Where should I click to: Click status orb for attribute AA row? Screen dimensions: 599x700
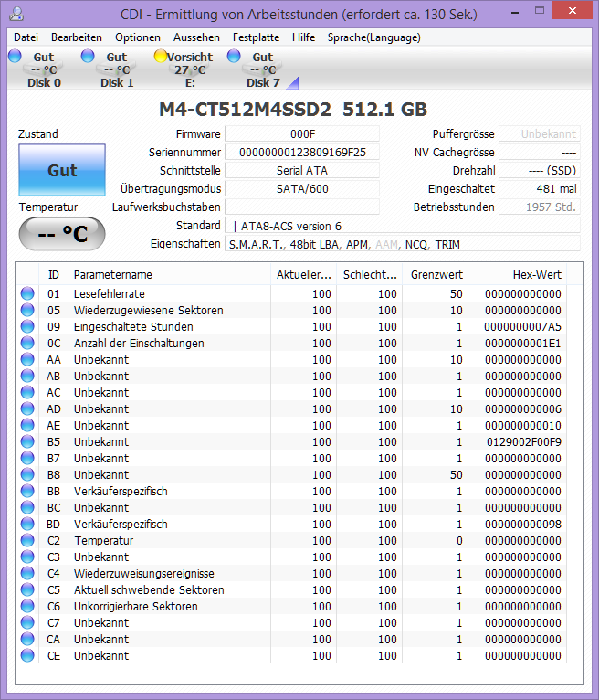pyautogui.click(x=27, y=359)
